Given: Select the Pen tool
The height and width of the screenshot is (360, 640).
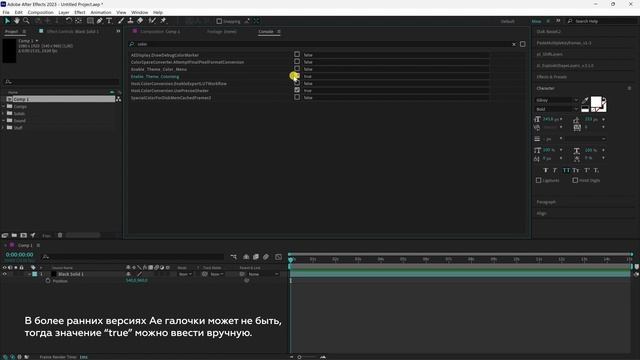Looking at the screenshot, I should click(100, 21).
